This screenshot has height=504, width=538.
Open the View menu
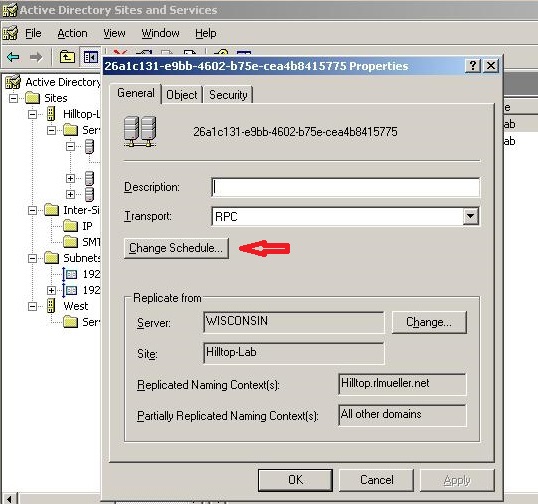(114, 33)
